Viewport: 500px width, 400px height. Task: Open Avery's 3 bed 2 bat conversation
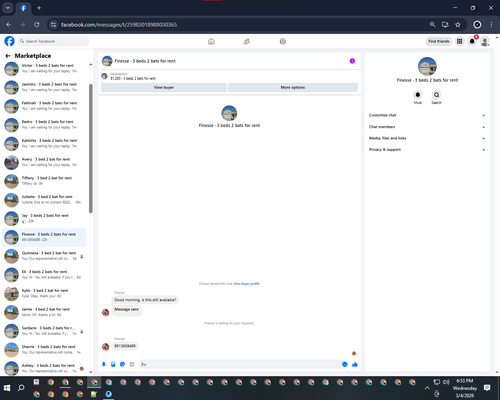click(x=44, y=162)
